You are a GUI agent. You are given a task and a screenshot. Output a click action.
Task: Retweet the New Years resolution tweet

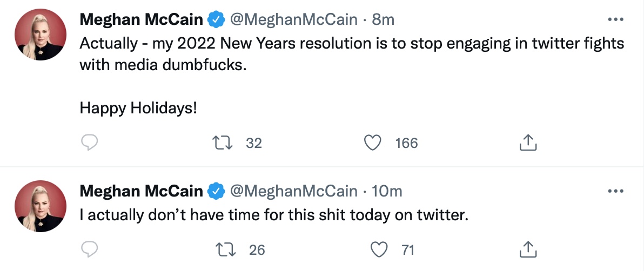click(219, 143)
